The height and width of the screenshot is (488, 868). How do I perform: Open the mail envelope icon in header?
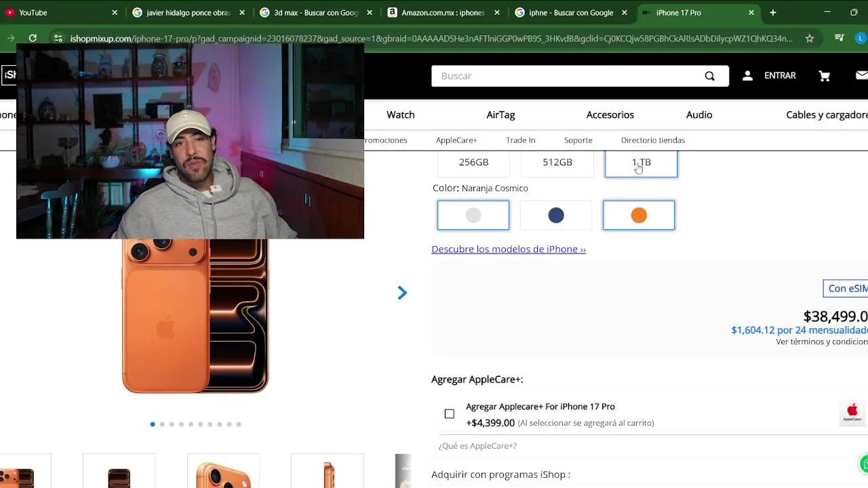[x=862, y=75]
